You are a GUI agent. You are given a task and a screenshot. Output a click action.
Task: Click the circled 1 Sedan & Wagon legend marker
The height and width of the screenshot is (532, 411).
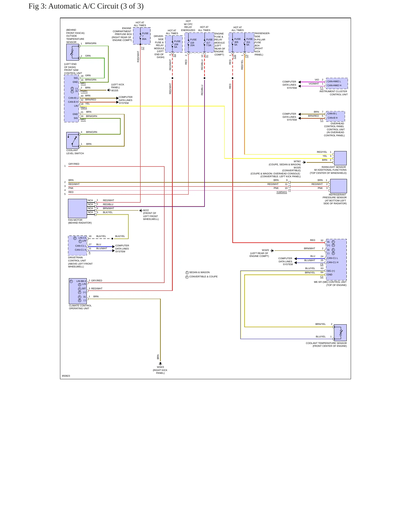187,273
